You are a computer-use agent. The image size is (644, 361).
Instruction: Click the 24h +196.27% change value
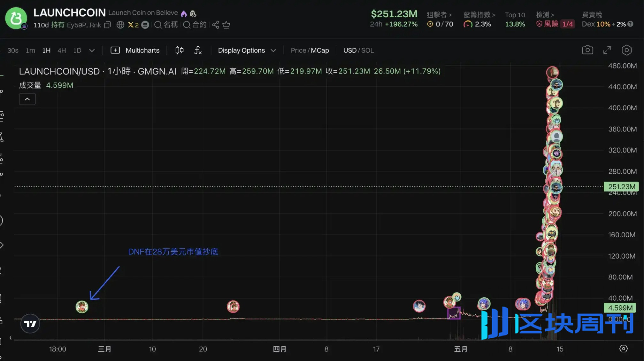tap(394, 24)
